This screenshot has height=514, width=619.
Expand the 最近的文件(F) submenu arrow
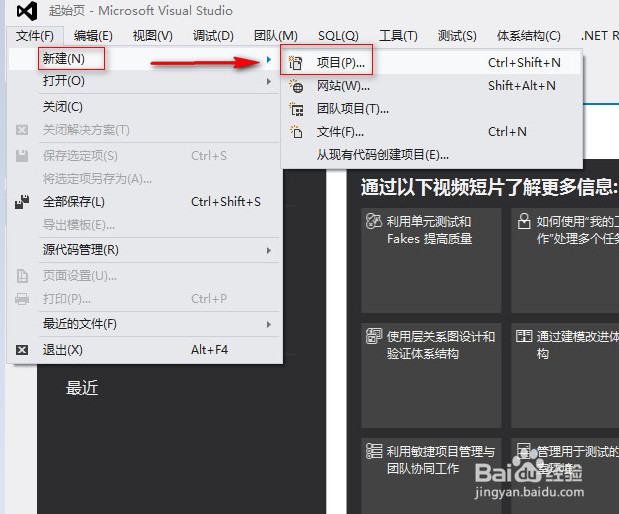click(x=269, y=325)
